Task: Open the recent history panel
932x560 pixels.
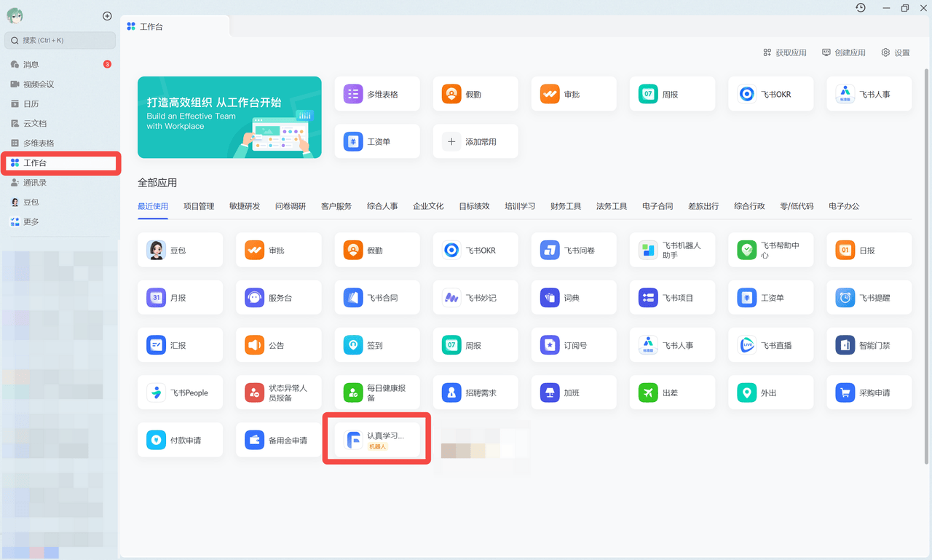Action: (860, 7)
